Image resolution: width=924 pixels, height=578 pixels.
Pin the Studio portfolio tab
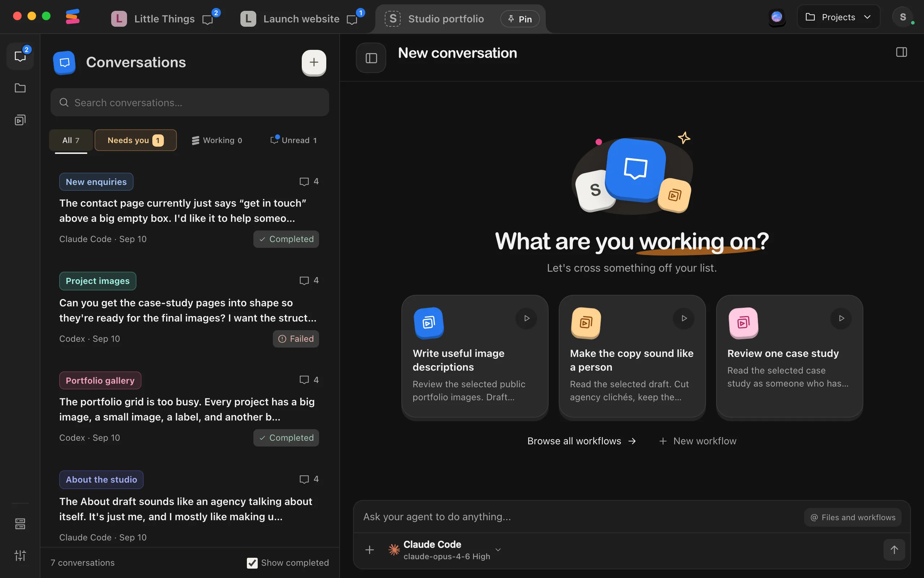click(520, 19)
